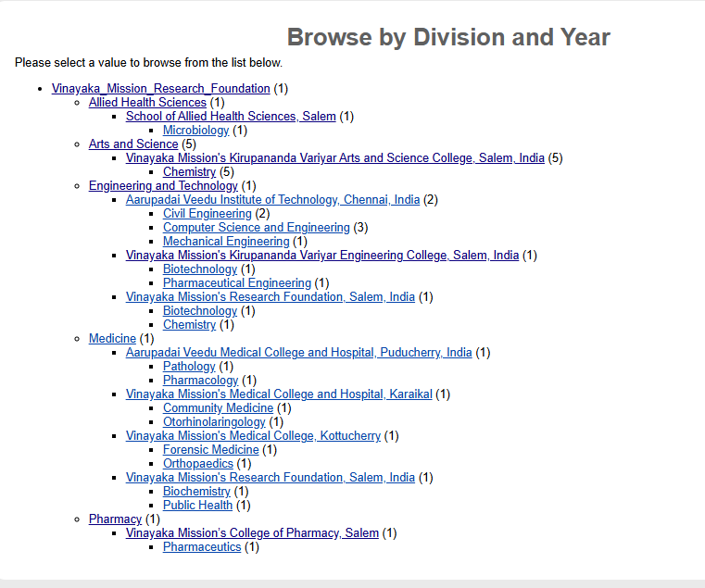Open Kirupananda Variyar Engineering College, Salem link
The height and width of the screenshot is (588, 705).
coord(322,256)
